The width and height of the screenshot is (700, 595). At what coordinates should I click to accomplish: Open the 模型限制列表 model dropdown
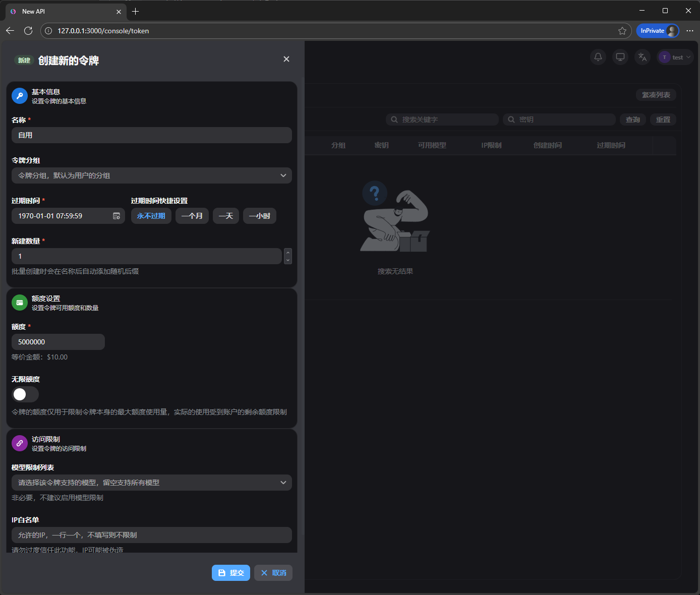[x=151, y=483]
